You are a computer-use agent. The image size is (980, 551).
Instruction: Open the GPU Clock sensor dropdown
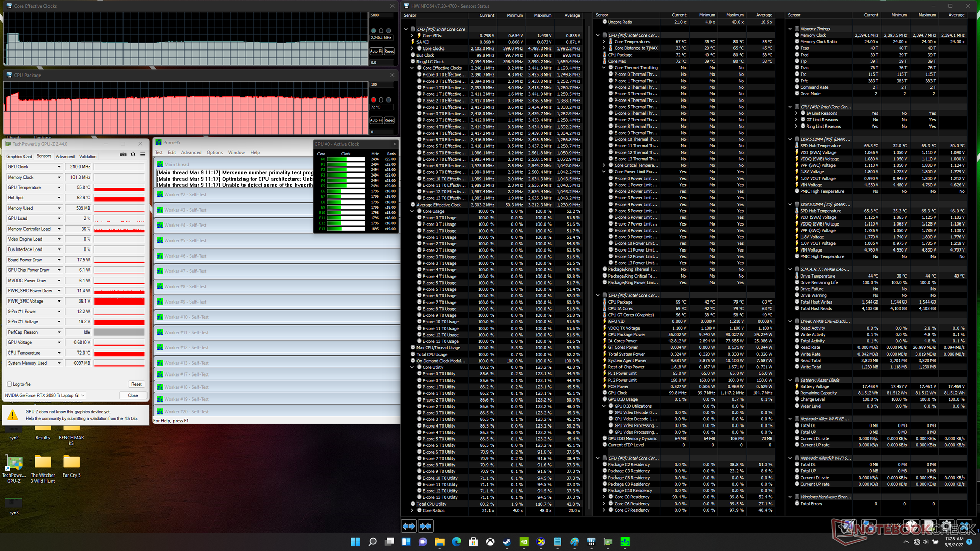click(x=59, y=167)
